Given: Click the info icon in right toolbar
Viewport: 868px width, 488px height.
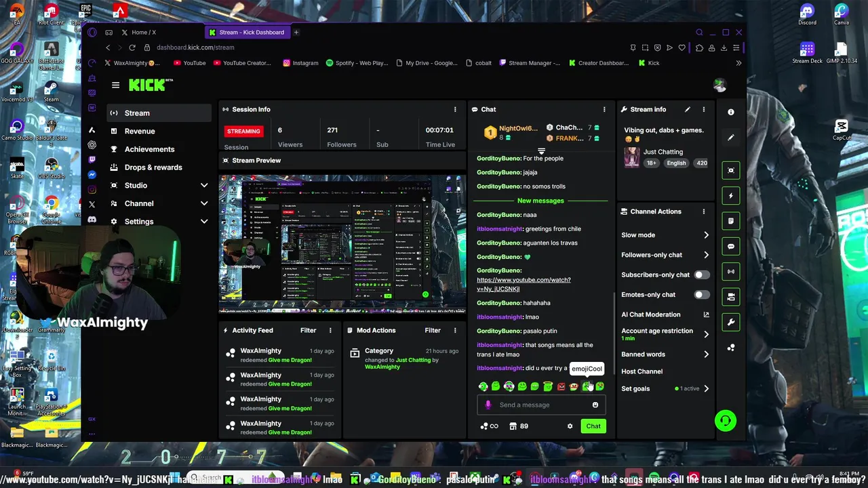Looking at the screenshot, I should pyautogui.click(x=731, y=112).
